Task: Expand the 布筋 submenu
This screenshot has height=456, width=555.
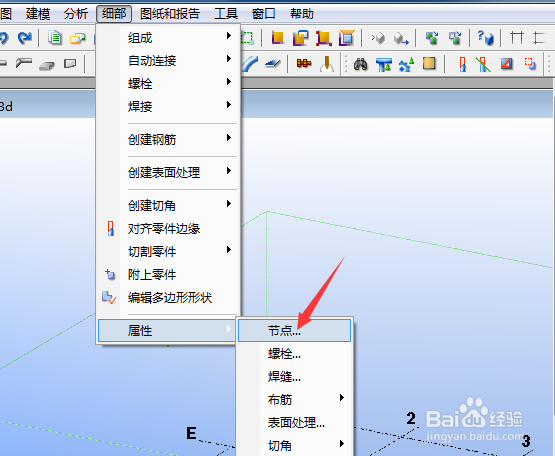Action: coord(294,399)
